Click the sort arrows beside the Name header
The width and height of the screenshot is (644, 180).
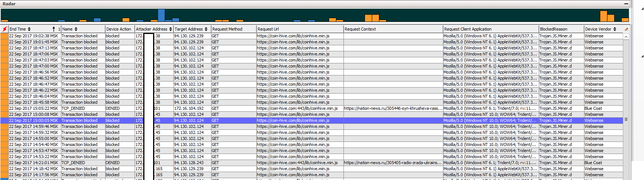[76, 29]
